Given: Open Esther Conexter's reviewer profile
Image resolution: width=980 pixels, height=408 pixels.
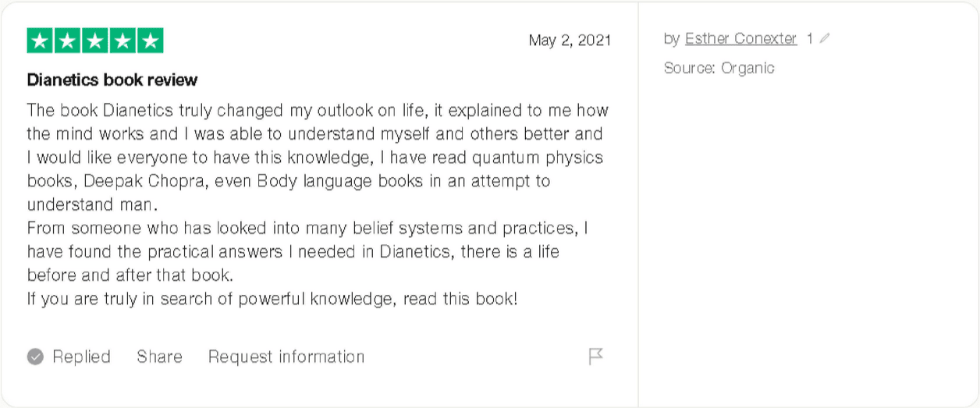Looking at the screenshot, I should [740, 38].
